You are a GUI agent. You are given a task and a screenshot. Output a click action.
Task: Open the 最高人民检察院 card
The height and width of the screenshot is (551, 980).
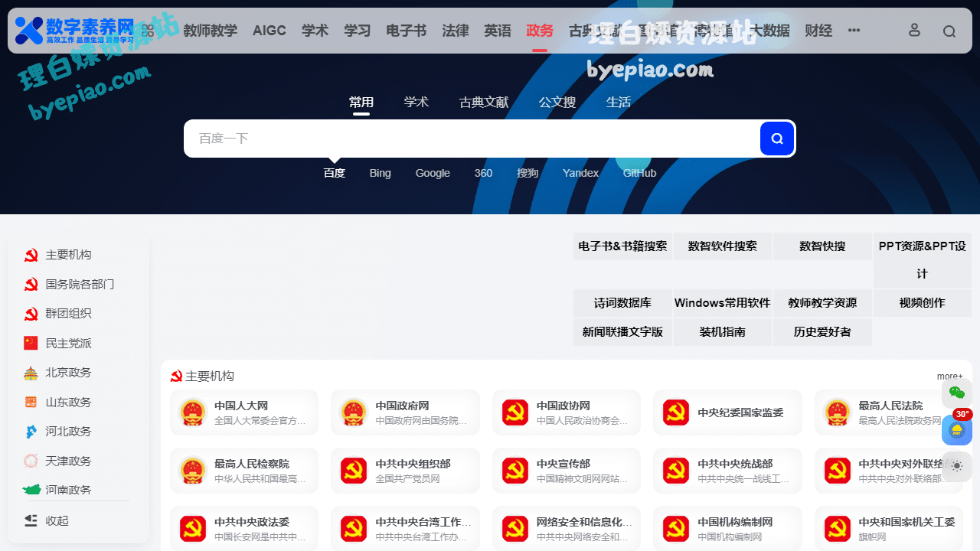(244, 471)
